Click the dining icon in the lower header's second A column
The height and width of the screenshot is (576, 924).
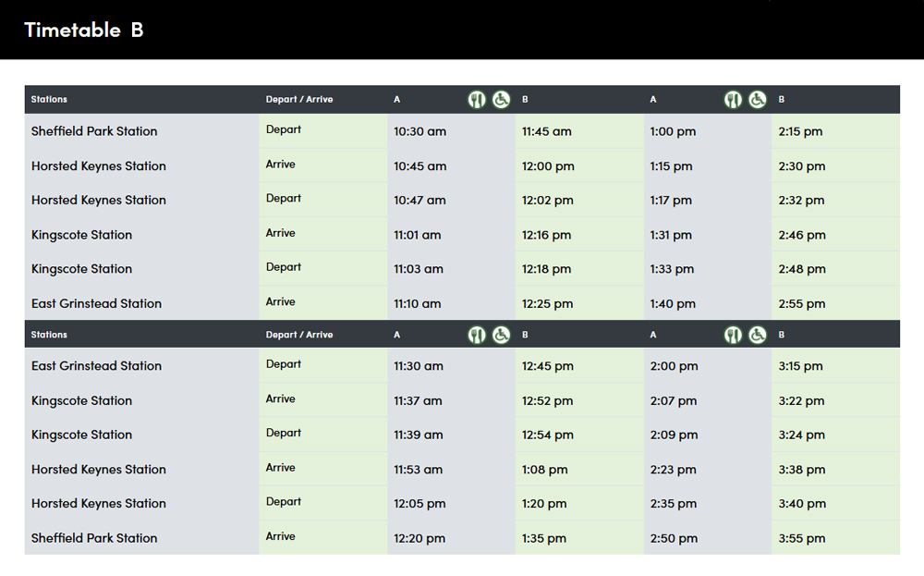click(x=733, y=335)
